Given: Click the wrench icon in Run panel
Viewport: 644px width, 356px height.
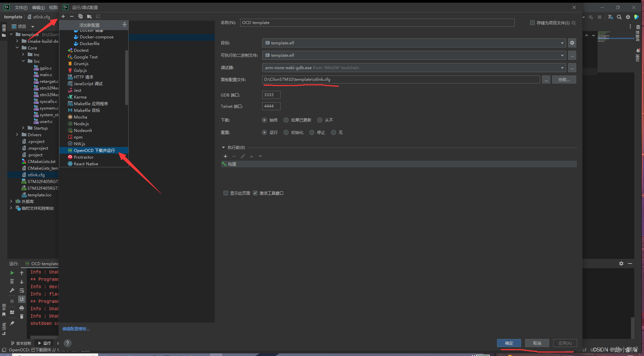Looking at the screenshot, I should [12, 290].
